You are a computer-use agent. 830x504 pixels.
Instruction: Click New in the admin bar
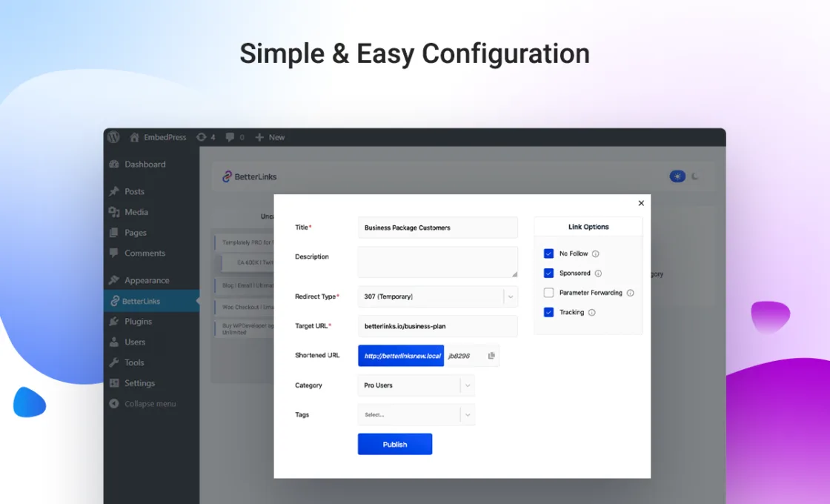coord(276,137)
